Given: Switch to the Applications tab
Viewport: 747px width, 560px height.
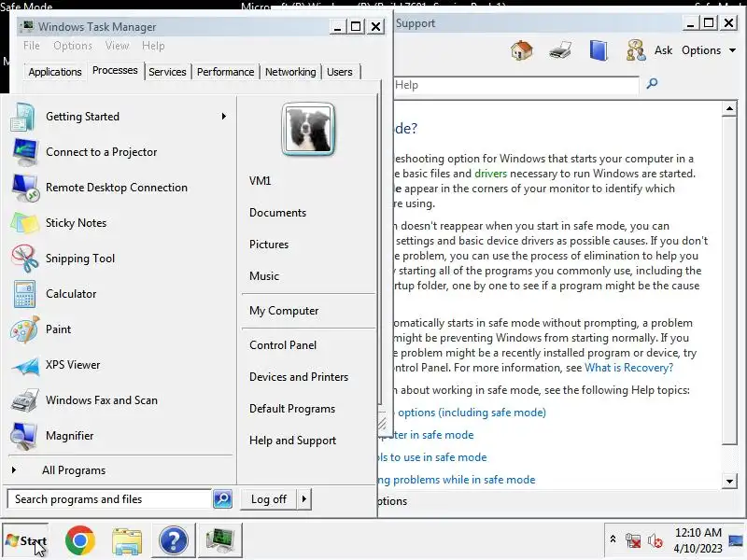Looking at the screenshot, I should (x=55, y=72).
